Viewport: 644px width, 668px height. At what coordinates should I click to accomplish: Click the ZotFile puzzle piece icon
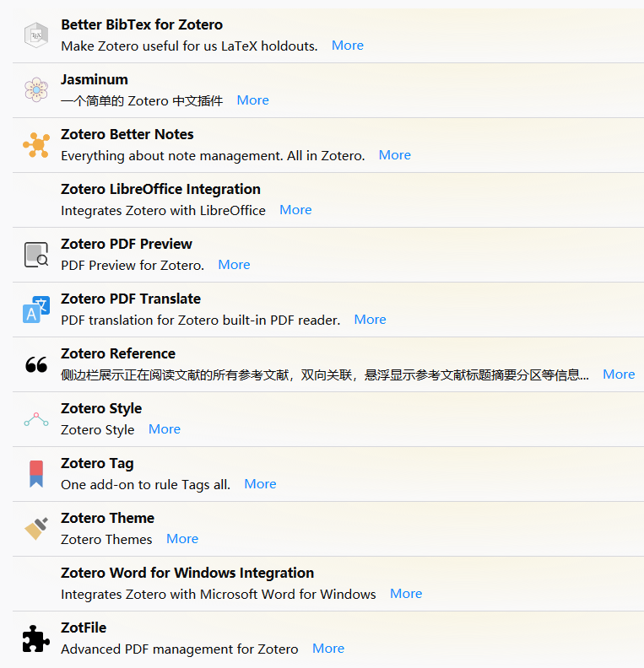(x=36, y=638)
